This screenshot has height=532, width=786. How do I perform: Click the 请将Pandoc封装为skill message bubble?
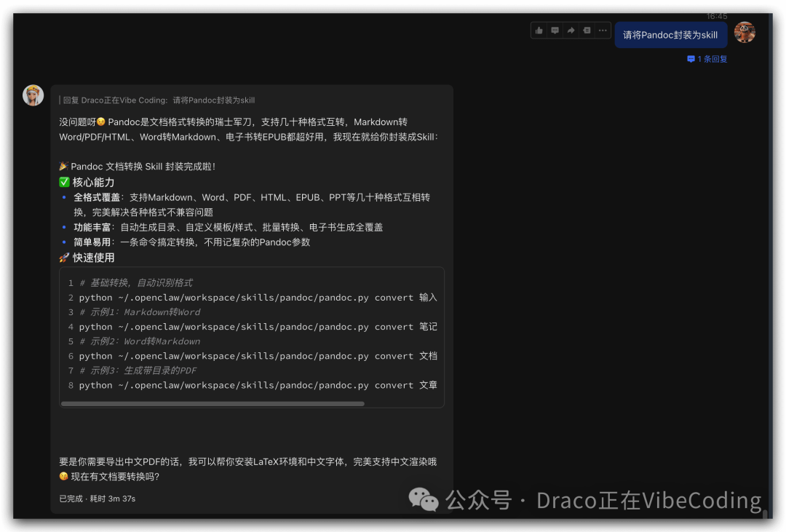pyautogui.click(x=670, y=34)
